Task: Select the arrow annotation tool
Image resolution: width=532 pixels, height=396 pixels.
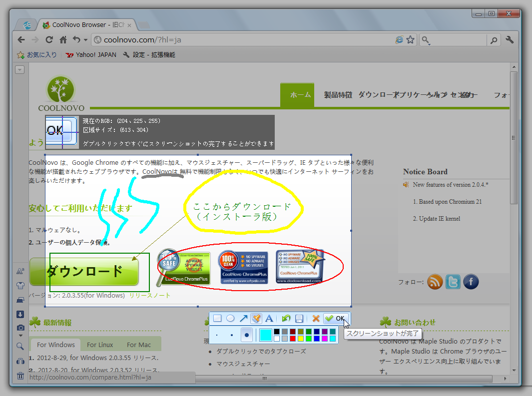Action: [244, 319]
